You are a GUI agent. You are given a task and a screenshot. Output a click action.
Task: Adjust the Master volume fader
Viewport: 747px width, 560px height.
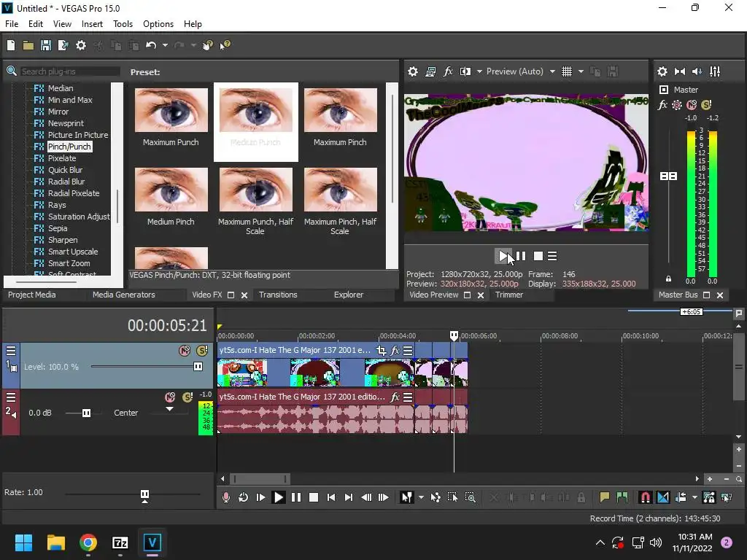point(668,176)
